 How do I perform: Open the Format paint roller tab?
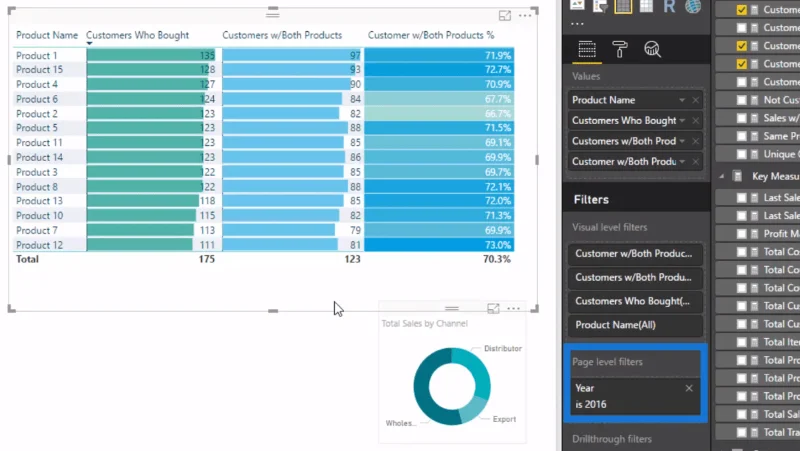point(620,49)
